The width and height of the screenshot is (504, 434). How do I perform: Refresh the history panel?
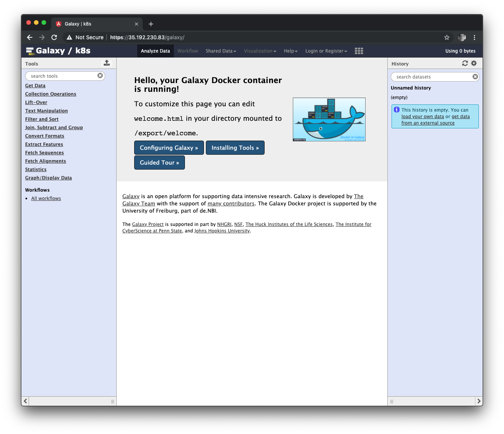[x=465, y=63]
